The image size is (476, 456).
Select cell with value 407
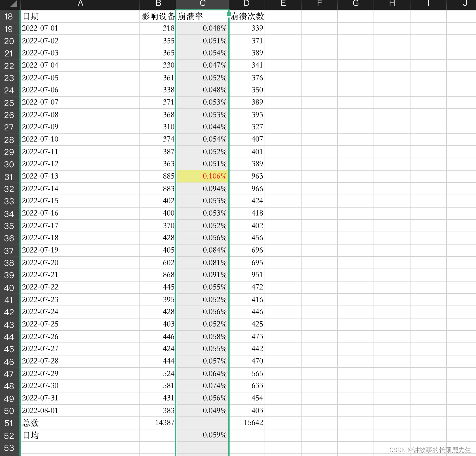pos(247,139)
